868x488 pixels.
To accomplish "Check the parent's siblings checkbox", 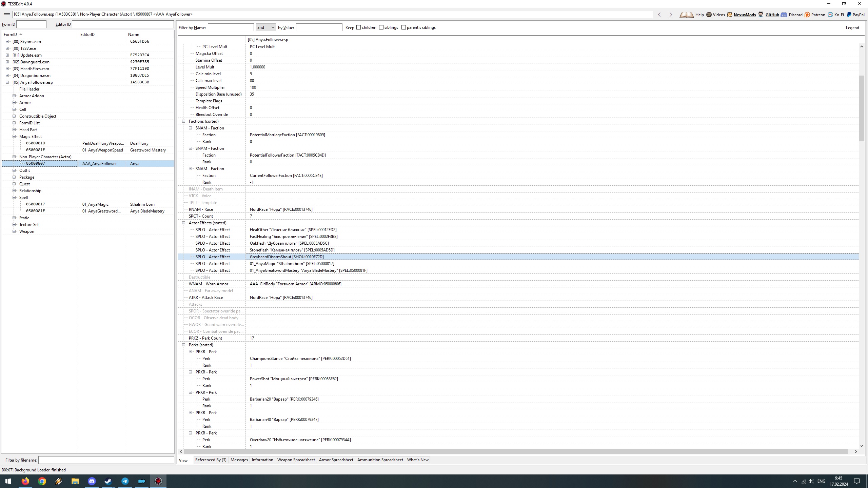I will 403,27.
